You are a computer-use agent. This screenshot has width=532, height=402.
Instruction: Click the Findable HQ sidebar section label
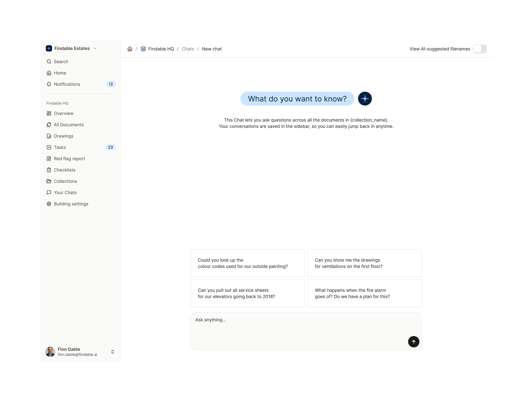pos(57,103)
